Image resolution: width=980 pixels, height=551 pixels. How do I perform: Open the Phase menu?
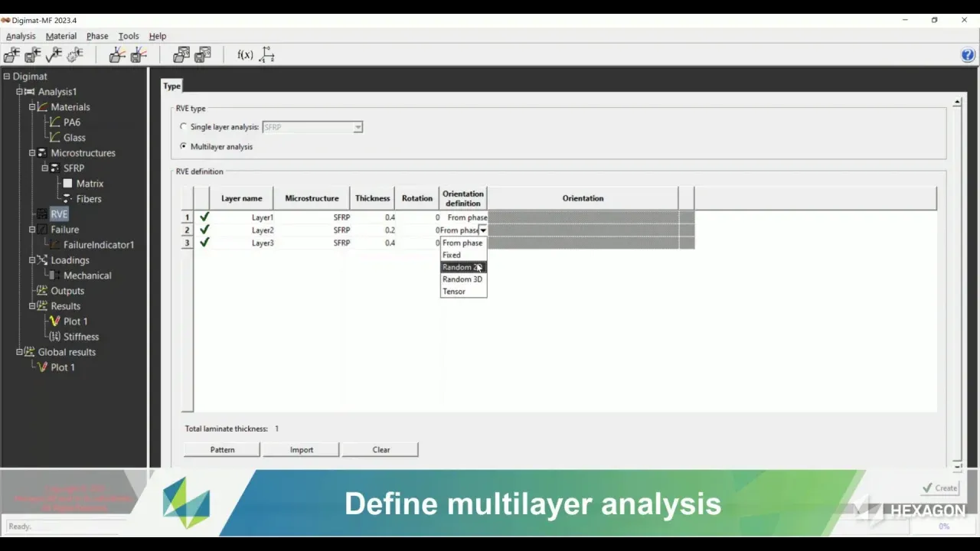97,36
